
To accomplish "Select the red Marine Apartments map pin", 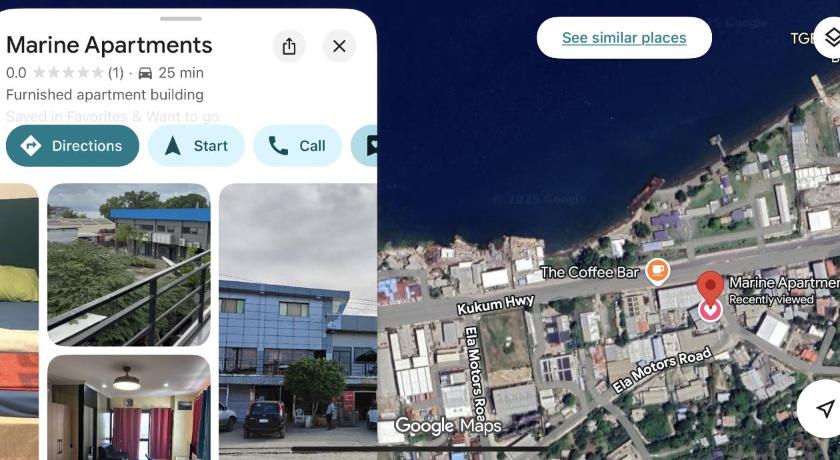I will point(710,287).
